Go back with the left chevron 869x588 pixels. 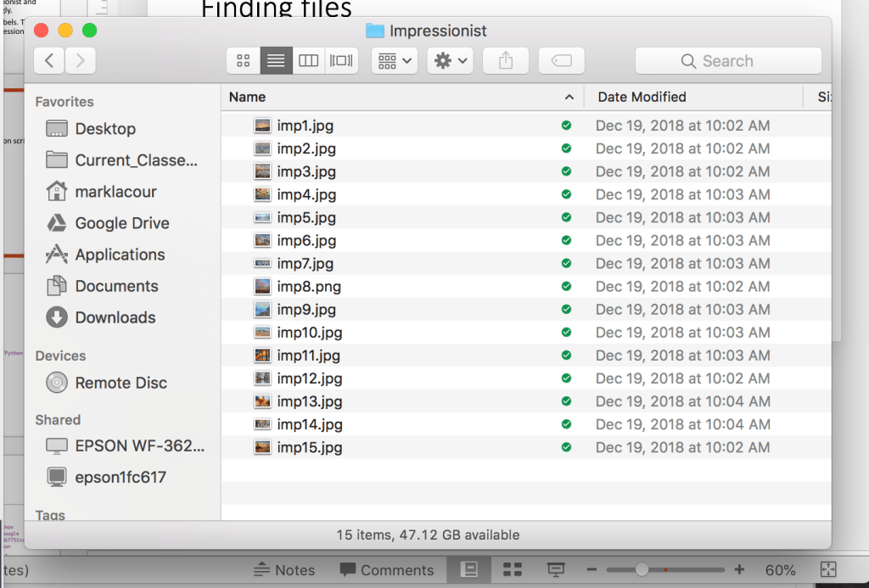pyautogui.click(x=49, y=61)
